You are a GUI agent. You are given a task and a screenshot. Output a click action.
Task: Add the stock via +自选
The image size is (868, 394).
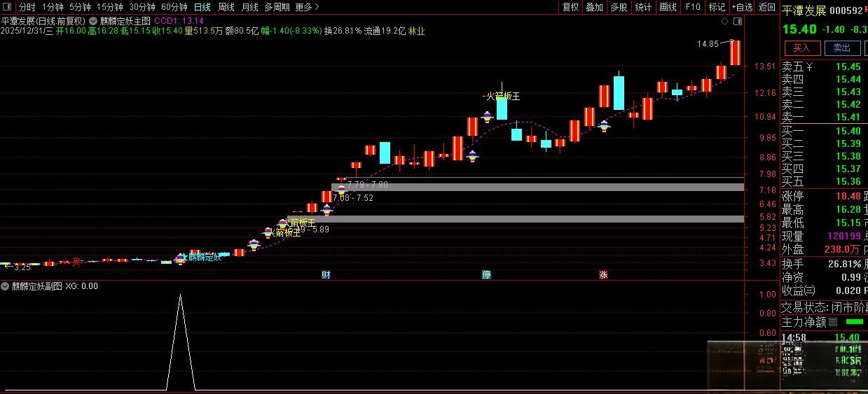[x=742, y=7]
